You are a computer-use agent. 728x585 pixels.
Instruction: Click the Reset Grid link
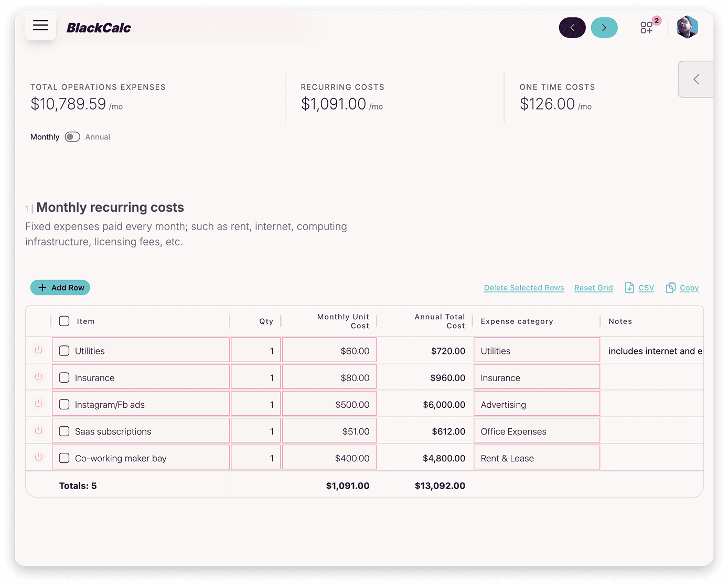point(593,287)
